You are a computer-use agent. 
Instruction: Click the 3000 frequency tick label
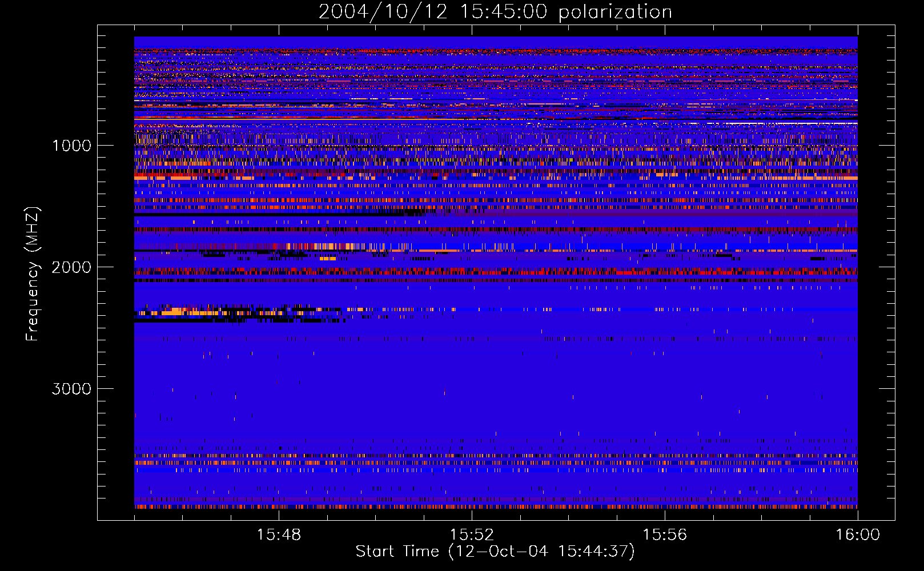(71, 389)
